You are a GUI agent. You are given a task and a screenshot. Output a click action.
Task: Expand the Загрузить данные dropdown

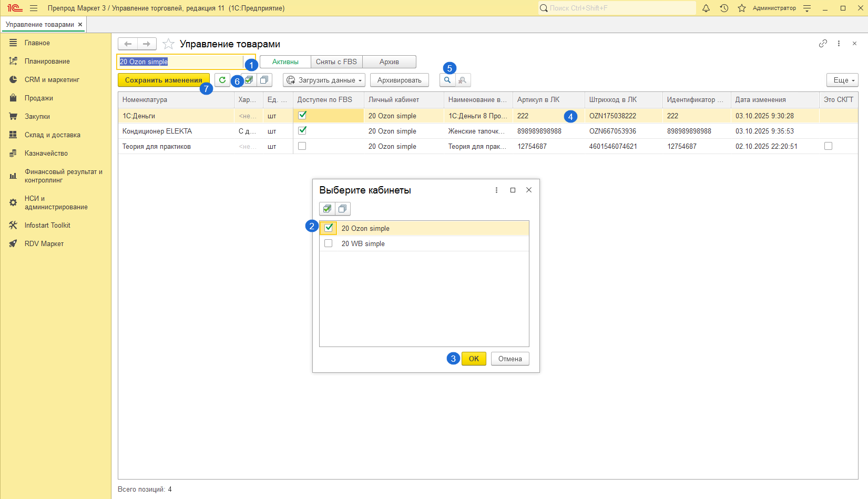tap(324, 80)
